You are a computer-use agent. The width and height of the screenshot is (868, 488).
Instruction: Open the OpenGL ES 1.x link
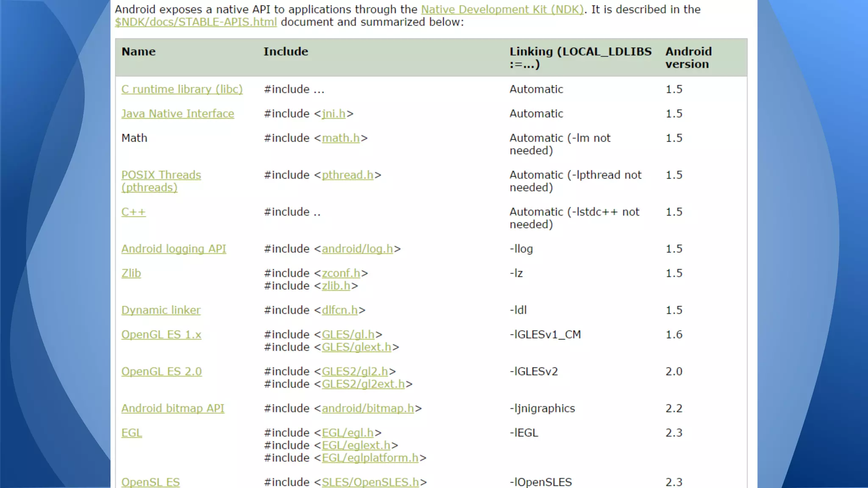pyautogui.click(x=161, y=335)
